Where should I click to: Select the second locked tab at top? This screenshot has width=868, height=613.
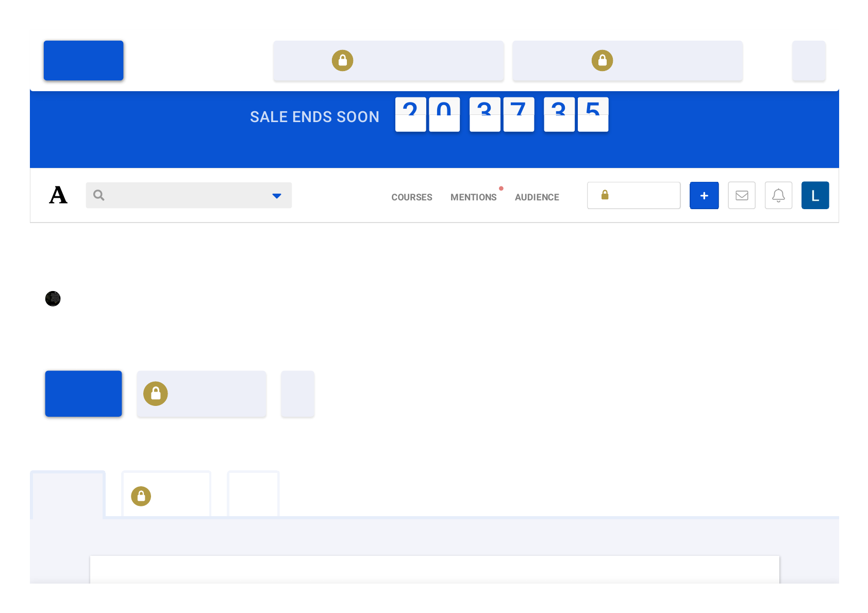[627, 60]
